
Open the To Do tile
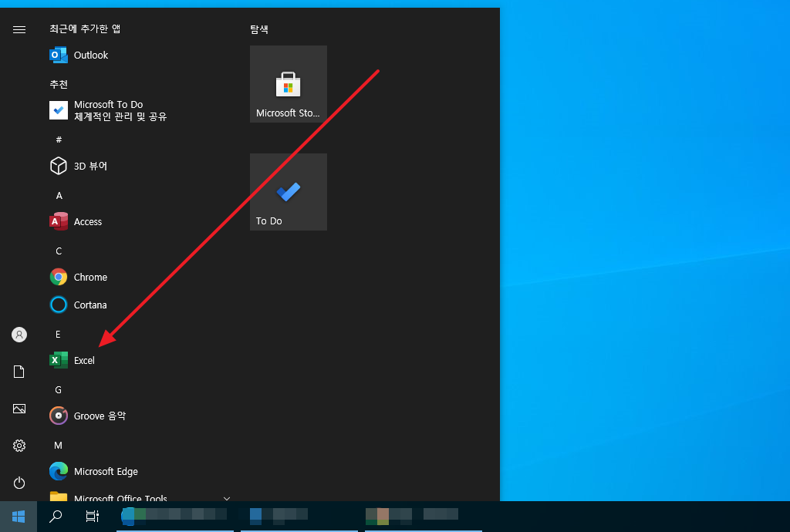(289, 192)
